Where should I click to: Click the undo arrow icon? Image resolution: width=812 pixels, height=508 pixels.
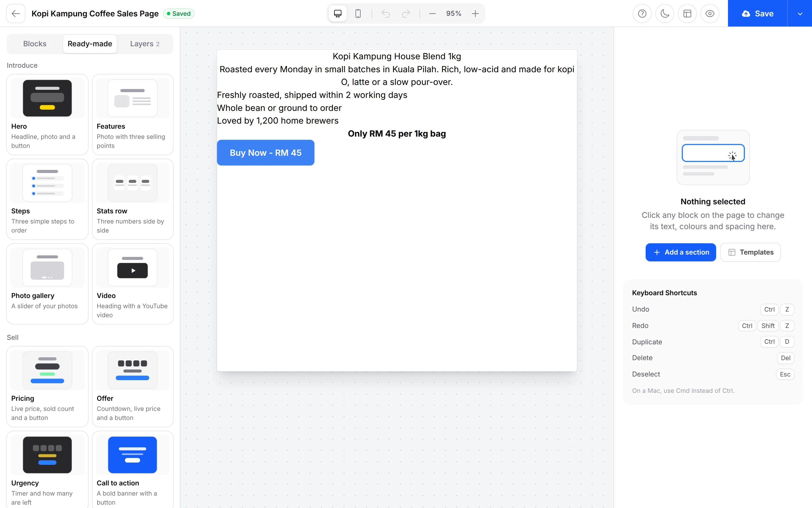pyautogui.click(x=386, y=14)
